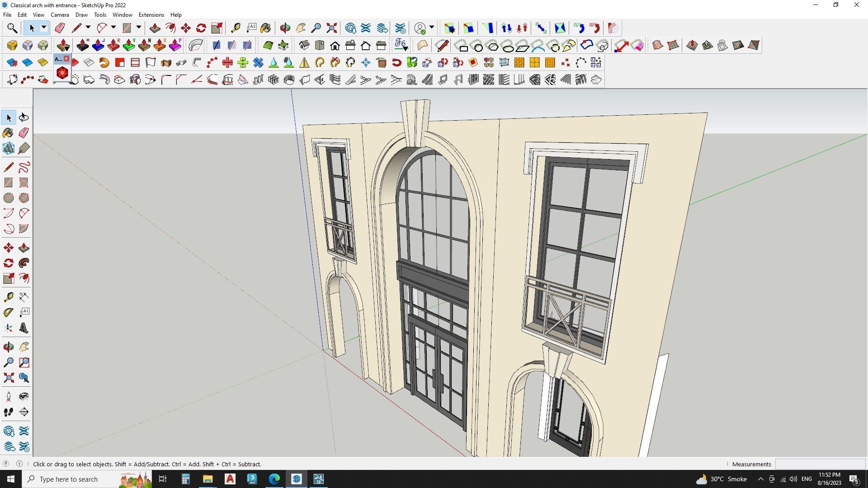Select the Zoom Window tool

pyautogui.click(x=24, y=362)
